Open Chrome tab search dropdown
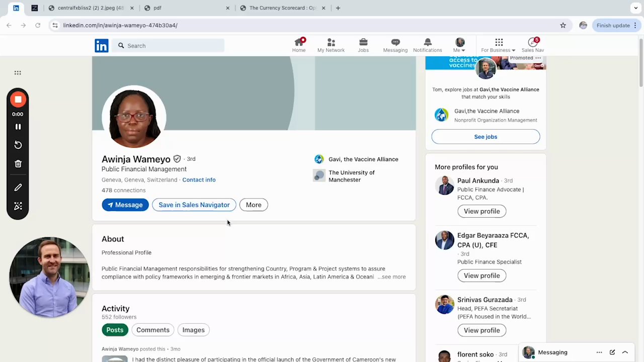644x362 pixels. point(636,8)
